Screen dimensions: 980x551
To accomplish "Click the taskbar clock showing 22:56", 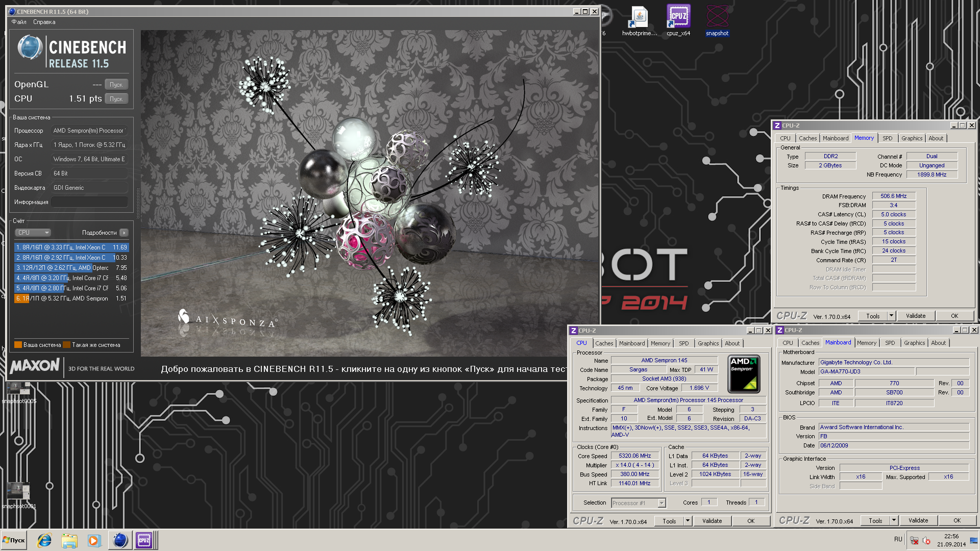I will tap(951, 540).
